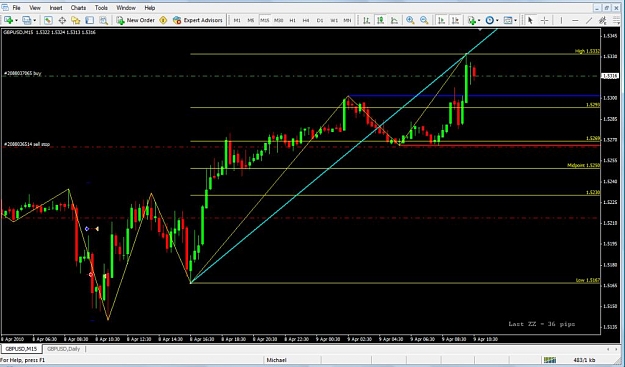Switch to Line Chart display

click(394, 20)
